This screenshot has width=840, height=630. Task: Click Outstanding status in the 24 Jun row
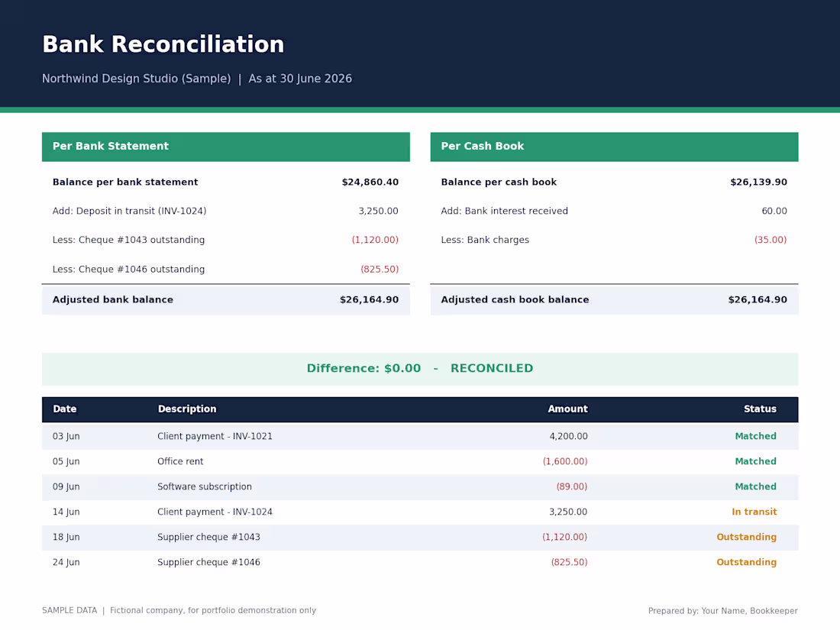[x=746, y=563]
